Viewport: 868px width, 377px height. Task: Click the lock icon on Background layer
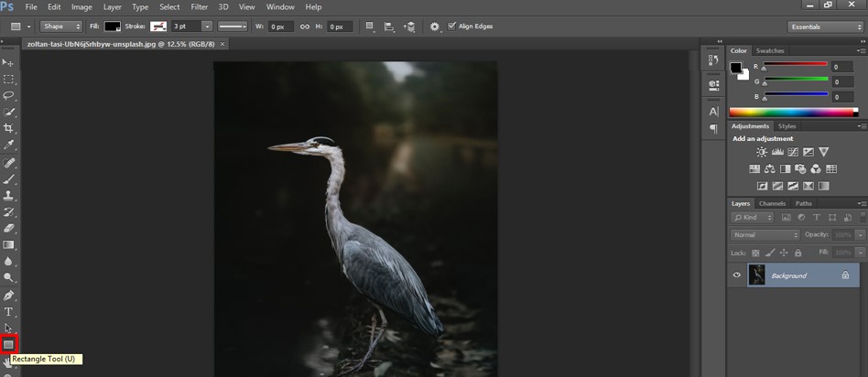845,275
